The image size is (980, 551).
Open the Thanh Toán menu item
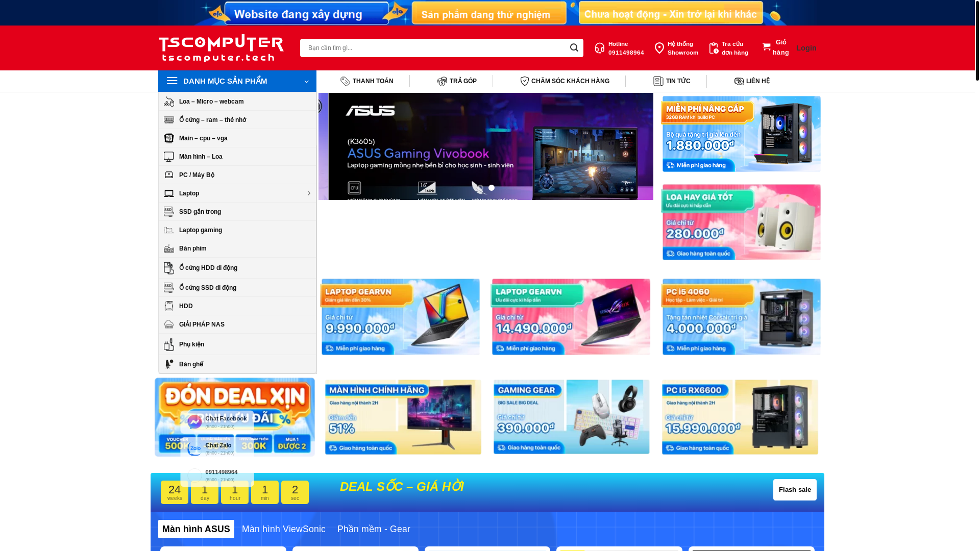tap(367, 81)
